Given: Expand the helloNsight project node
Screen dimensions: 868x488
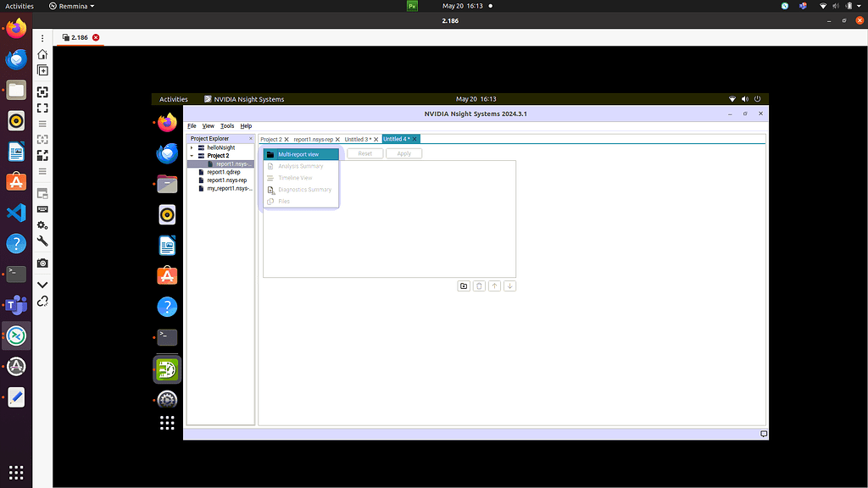Looking at the screenshot, I should 193,147.
